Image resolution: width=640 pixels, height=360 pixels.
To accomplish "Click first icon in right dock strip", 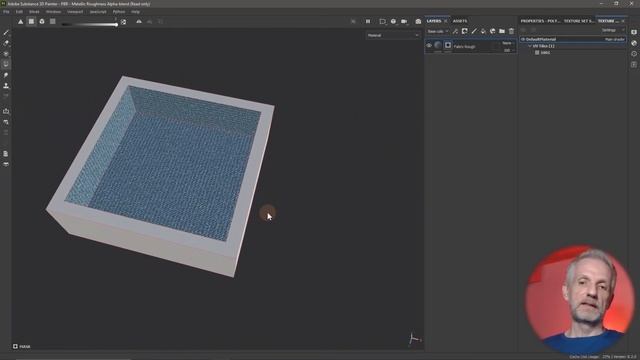I will [633, 32].
